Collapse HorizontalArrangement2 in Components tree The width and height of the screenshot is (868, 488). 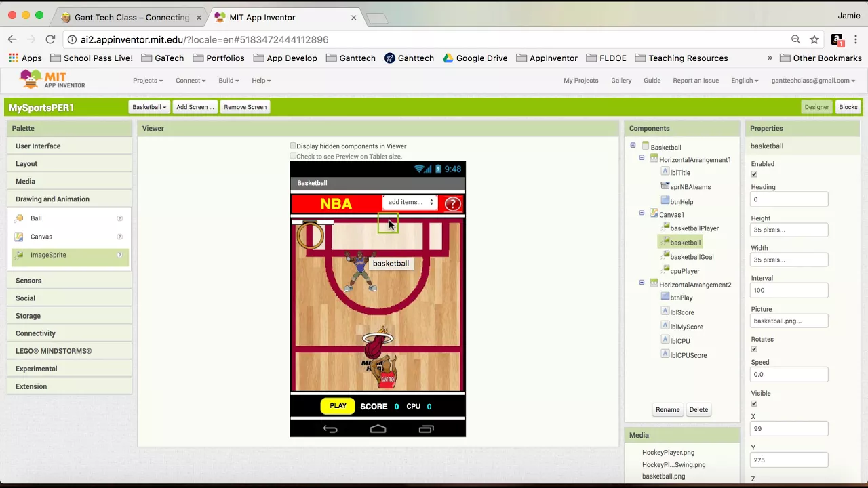pyautogui.click(x=642, y=283)
